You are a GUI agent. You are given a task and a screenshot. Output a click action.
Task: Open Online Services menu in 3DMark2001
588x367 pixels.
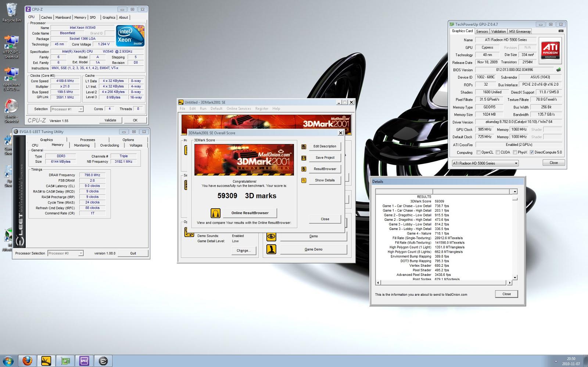pos(239,109)
